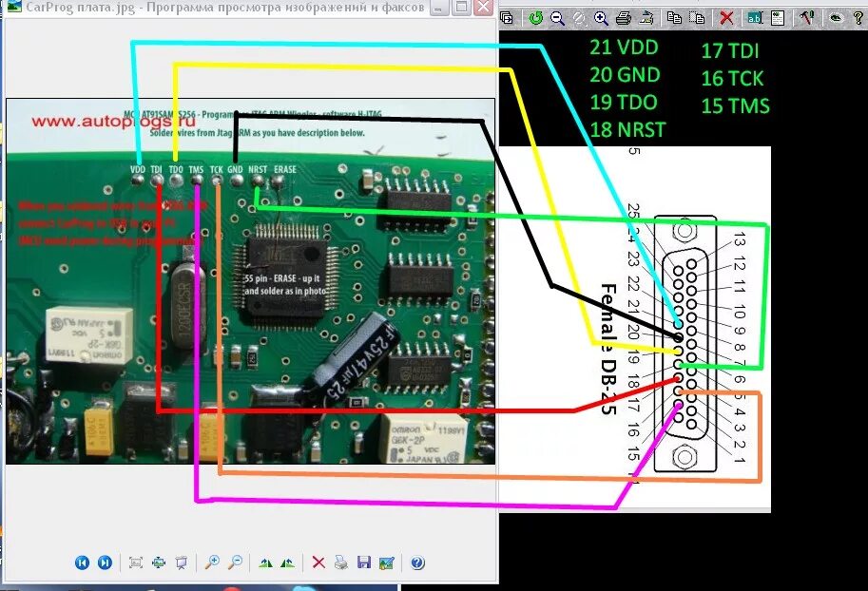The height and width of the screenshot is (591, 868).
Task: Click the ERASE pad label on the board
Action: pyautogui.click(x=285, y=169)
